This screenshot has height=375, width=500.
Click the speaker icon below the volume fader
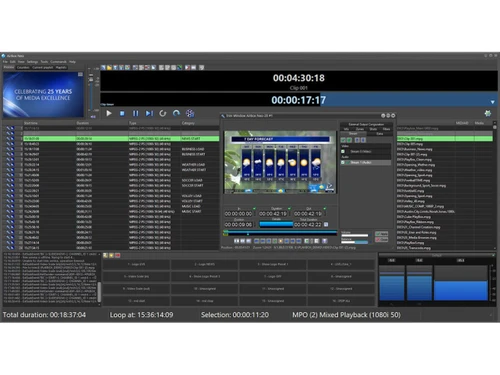click(93, 117)
